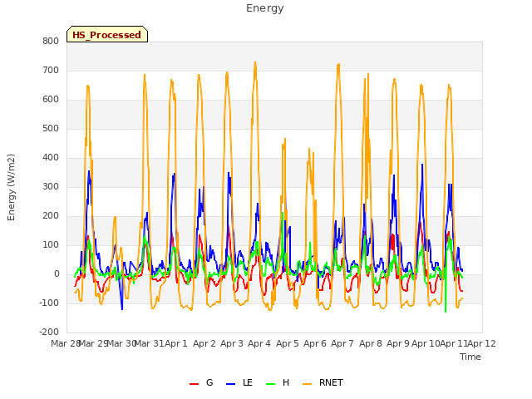This screenshot has width=532, height=399.
Task: Click the Apr 7 date tick label
Action: pyautogui.click(x=342, y=343)
